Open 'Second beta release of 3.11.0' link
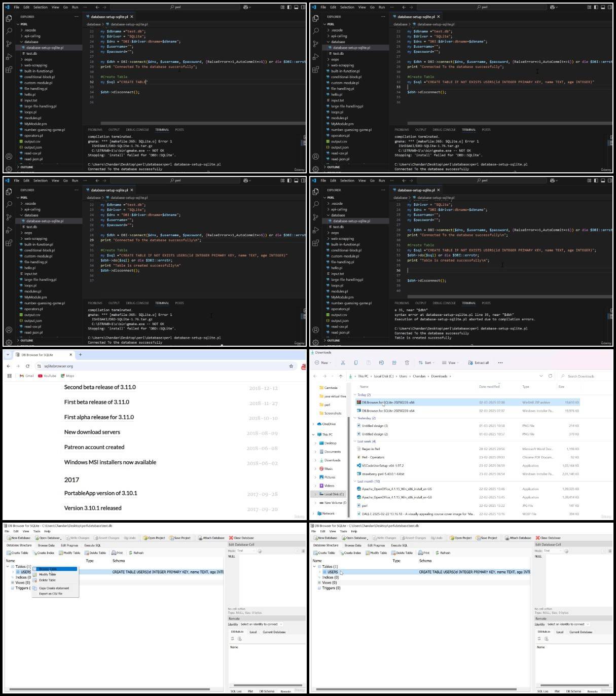Image resolution: width=616 pixels, height=696 pixels. [x=100, y=387]
